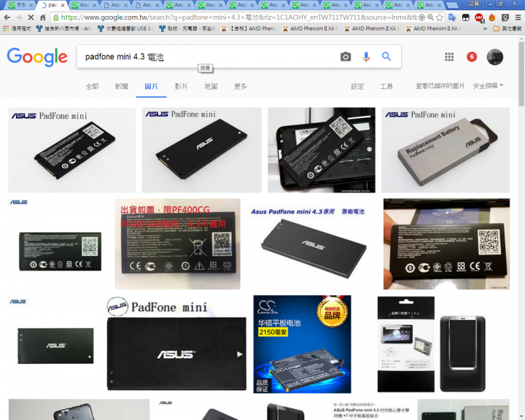
Task: Open the blue 华硕平板电池 2150毫安 image
Action: pos(302,344)
